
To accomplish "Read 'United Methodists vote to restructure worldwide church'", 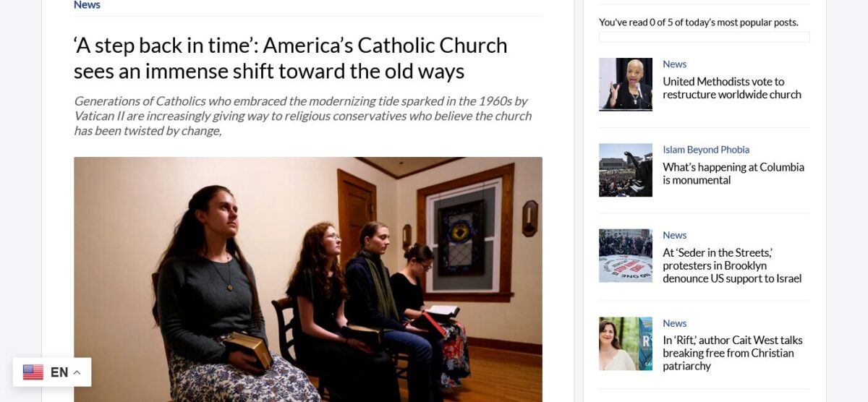I will click(732, 88).
